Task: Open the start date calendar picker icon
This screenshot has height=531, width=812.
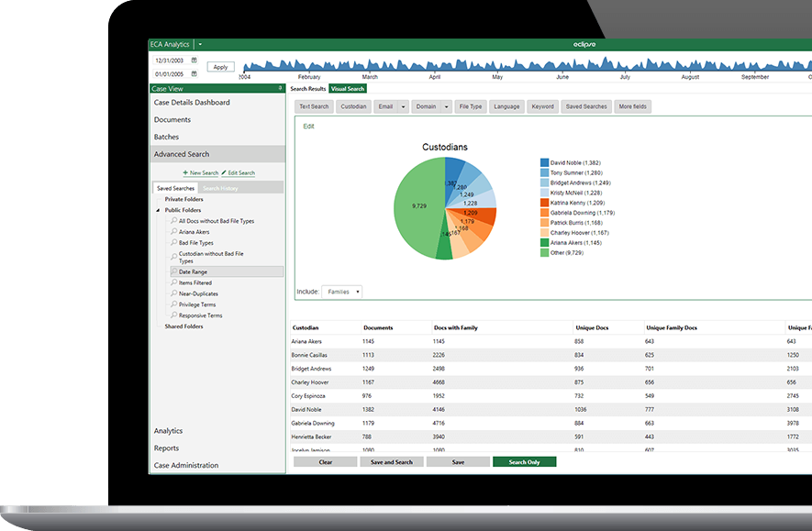Action: point(195,60)
